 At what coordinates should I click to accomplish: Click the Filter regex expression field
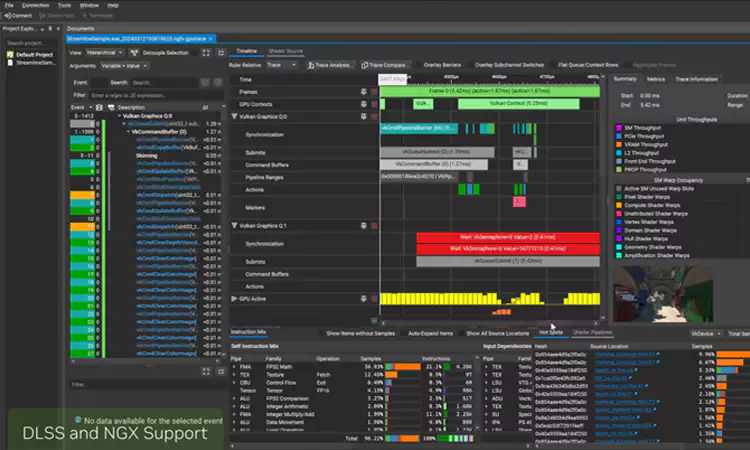pos(155,96)
